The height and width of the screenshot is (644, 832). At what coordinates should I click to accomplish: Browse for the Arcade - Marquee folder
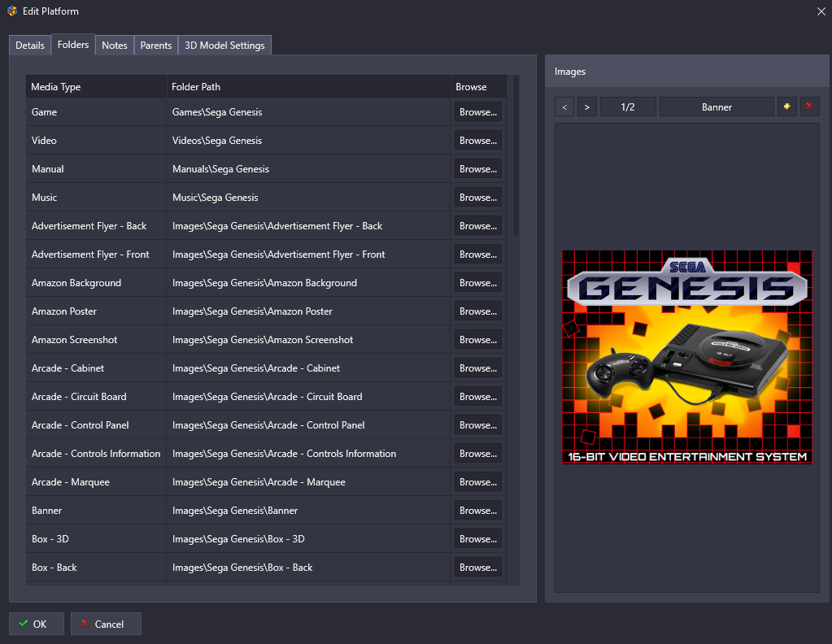[478, 482]
